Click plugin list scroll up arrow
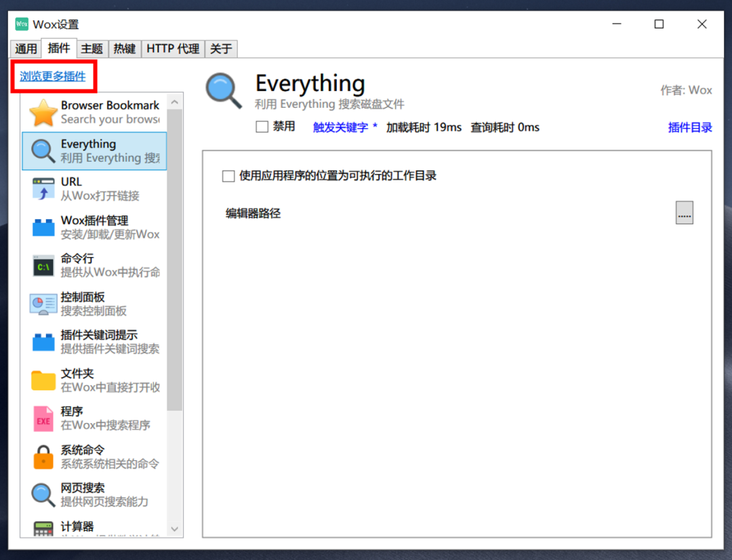Screen dimensions: 732x560 pyautogui.click(x=175, y=102)
